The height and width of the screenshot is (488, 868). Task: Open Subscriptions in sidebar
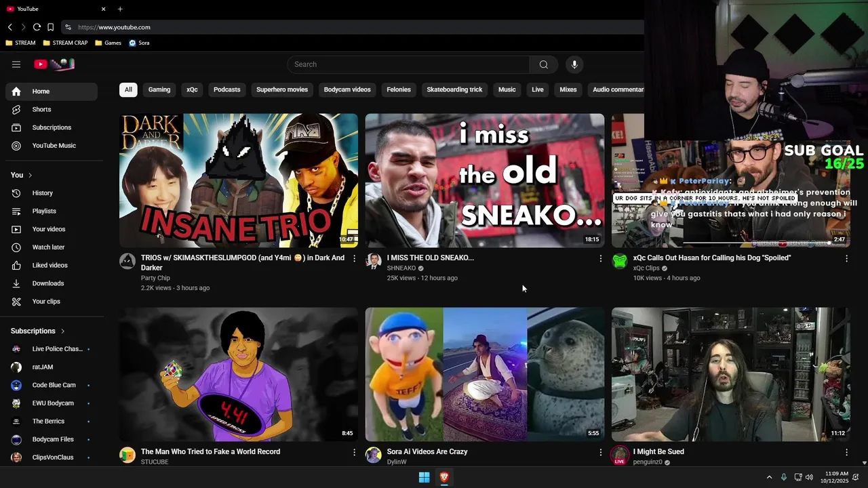[x=52, y=127]
